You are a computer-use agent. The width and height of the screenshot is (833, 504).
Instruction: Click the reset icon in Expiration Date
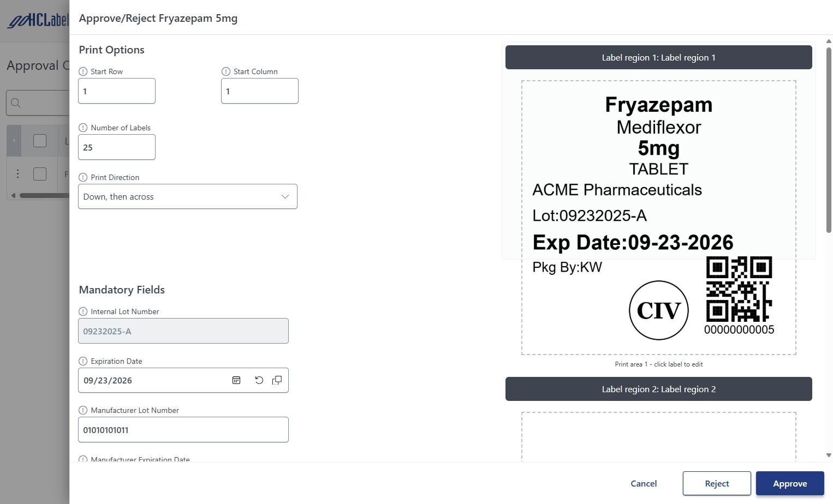point(259,380)
